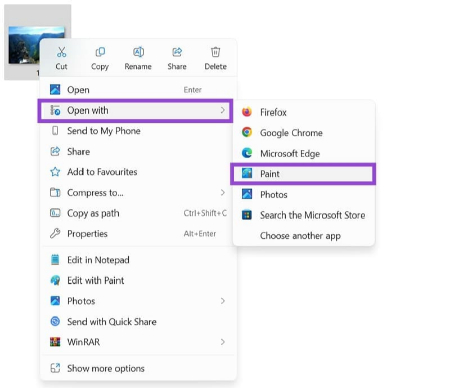The height and width of the screenshot is (388, 450).
Task: Open image with Firefox
Action: pyautogui.click(x=304, y=112)
